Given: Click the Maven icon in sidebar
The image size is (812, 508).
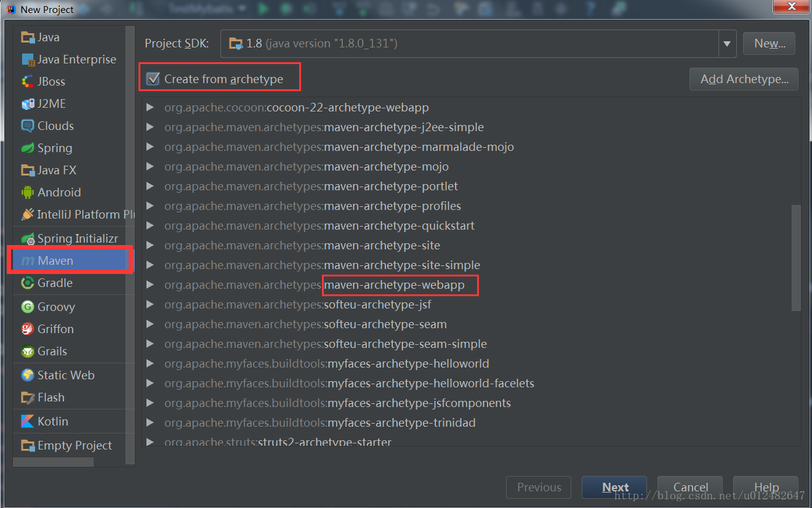Looking at the screenshot, I should 28,261.
